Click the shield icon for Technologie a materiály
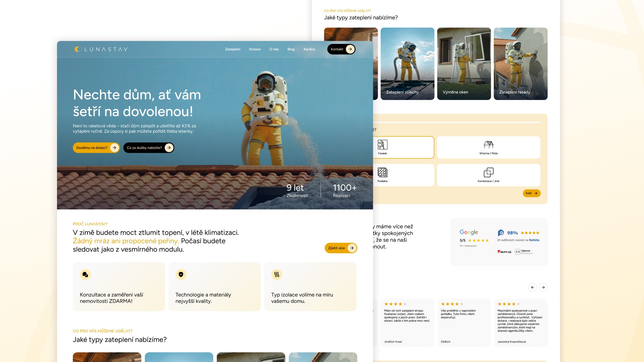Image resolution: width=644 pixels, height=362 pixels. 181,275
